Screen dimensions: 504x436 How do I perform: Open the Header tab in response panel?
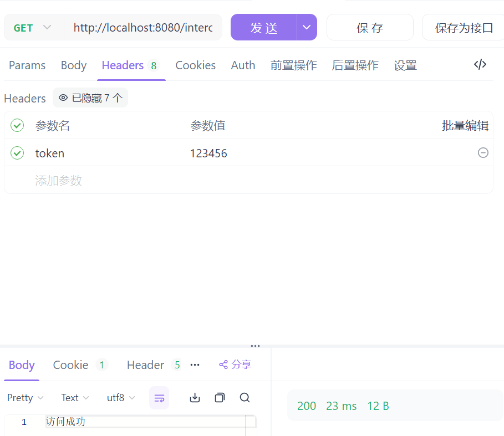(145, 365)
